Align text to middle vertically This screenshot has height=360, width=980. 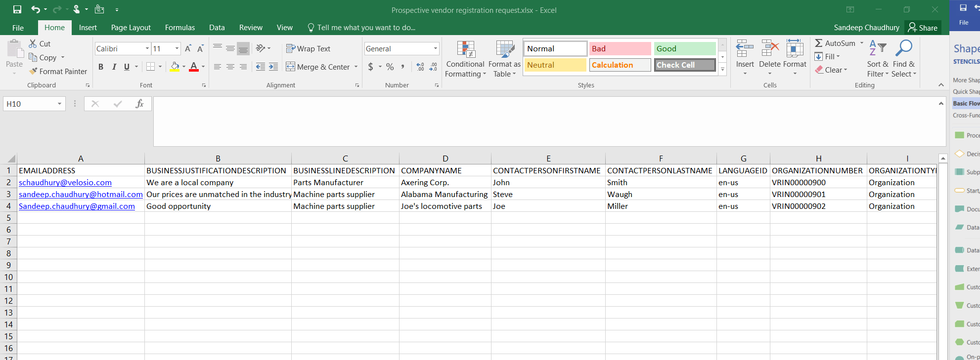pyautogui.click(x=230, y=48)
